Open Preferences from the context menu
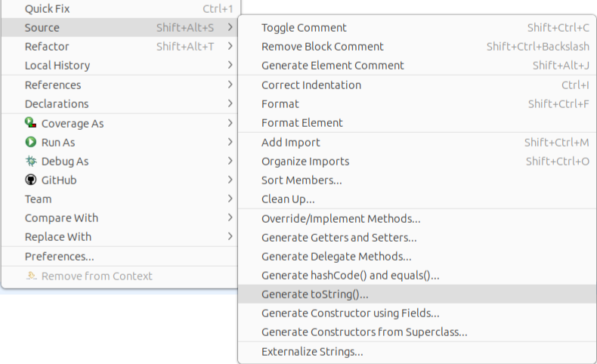597x364 pixels. (x=59, y=257)
